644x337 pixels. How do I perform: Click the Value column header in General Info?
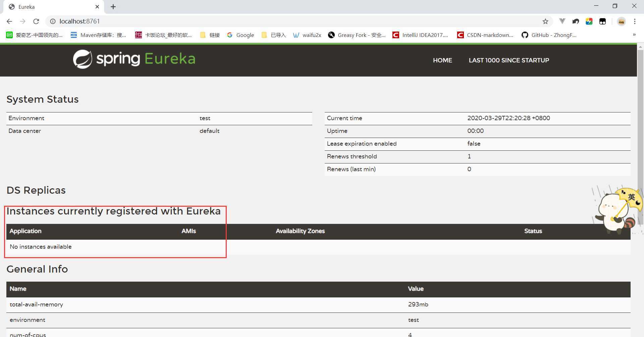tap(416, 289)
